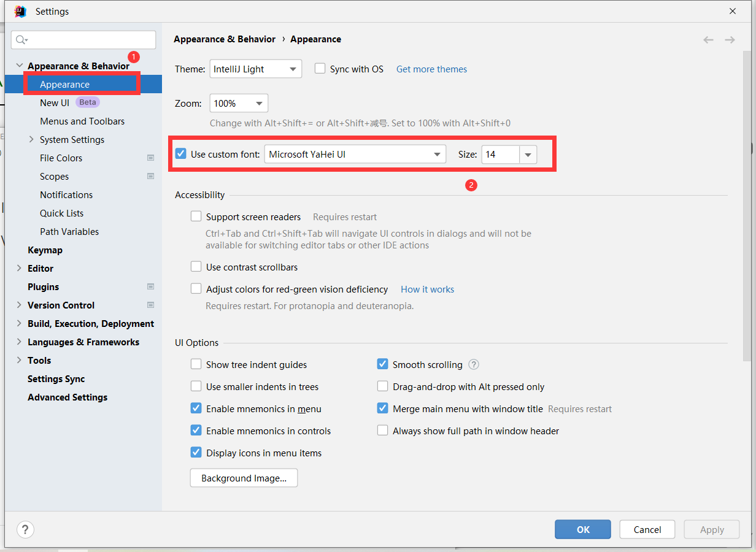This screenshot has width=756, height=552.
Task: Click the forward navigation arrow
Action: (730, 40)
